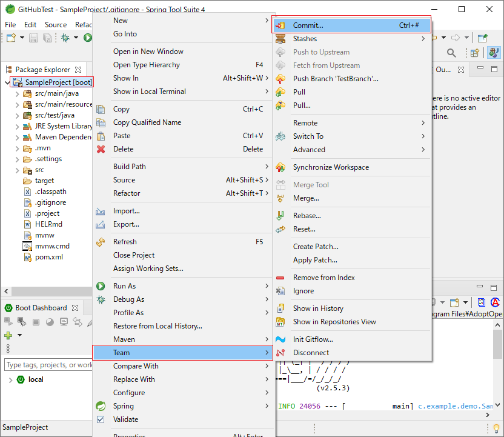Click the Debug bug toolbar icon
The height and width of the screenshot is (437, 504).
[x=65, y=38]
